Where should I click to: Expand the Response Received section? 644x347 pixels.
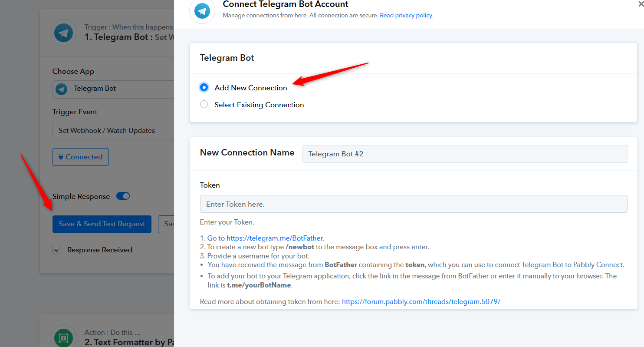click(56, 250)
